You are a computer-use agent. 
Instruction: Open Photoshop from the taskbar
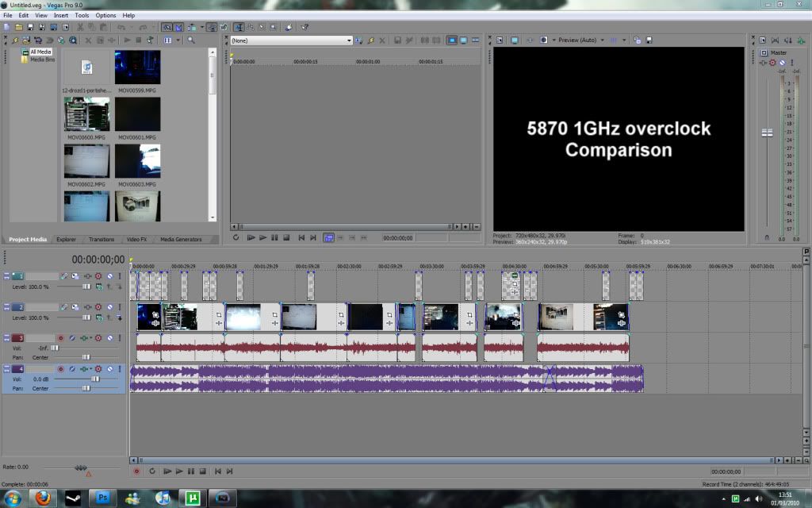[102, 498]
